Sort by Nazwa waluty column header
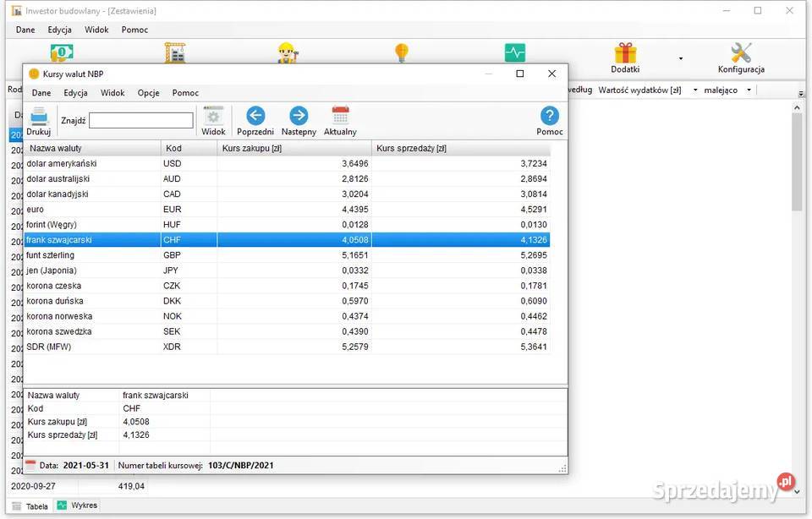812x519 pixels. (91, 149)
